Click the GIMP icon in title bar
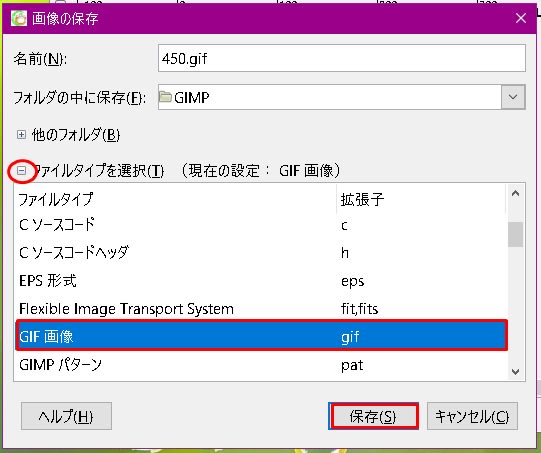The width and height of the screenshot is (541, 453). click(x=19, y=18)
